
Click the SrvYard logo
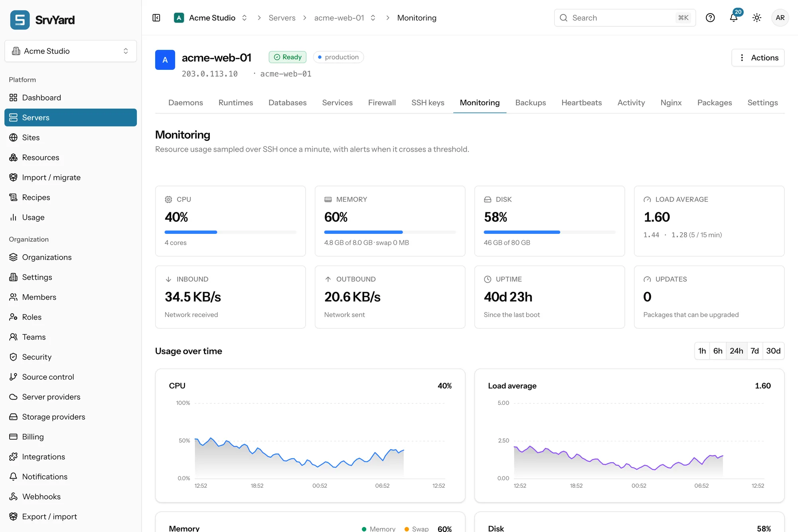42,20
